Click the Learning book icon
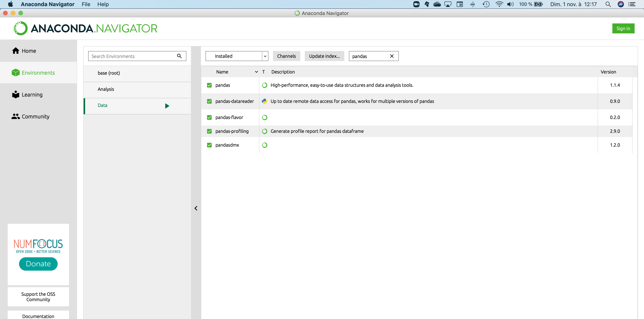 [16, 95]
